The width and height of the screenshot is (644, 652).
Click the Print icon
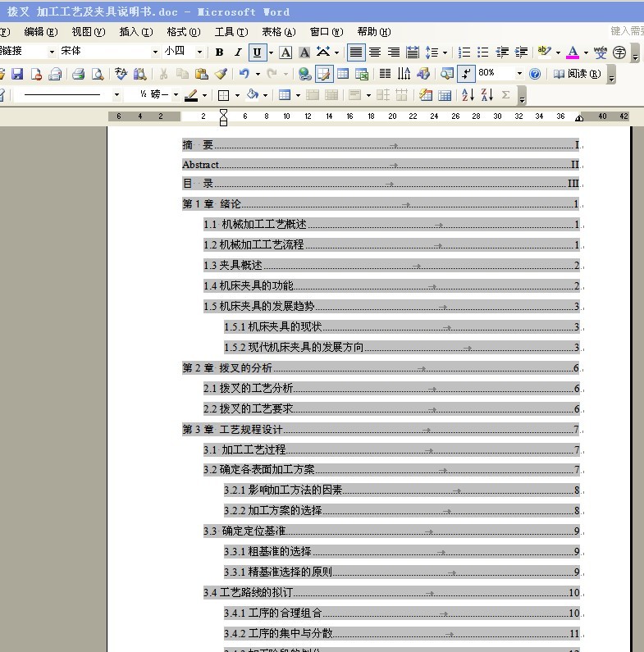coord(78,75)
